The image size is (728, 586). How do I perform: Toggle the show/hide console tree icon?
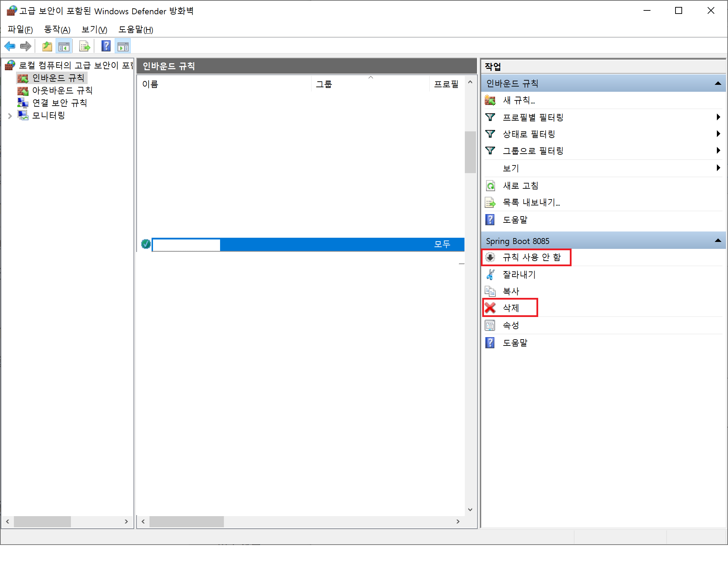click(x=64, y=46)
